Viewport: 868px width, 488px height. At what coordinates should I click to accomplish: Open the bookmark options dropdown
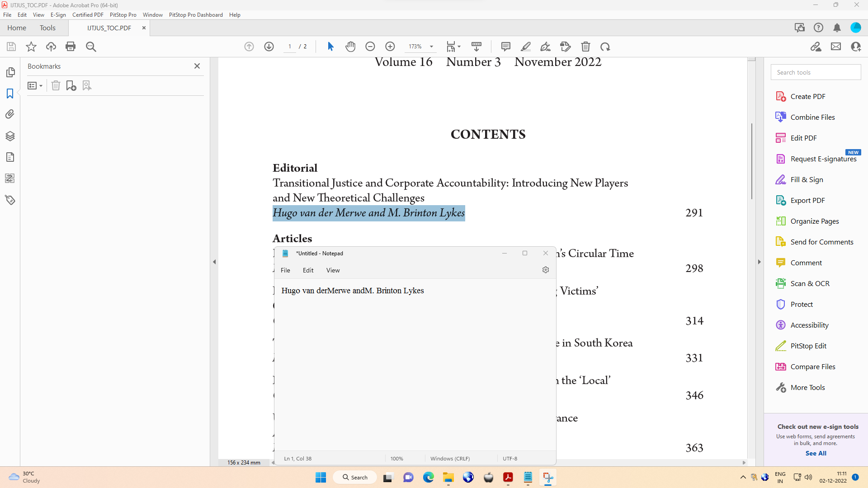pos(35,85)
